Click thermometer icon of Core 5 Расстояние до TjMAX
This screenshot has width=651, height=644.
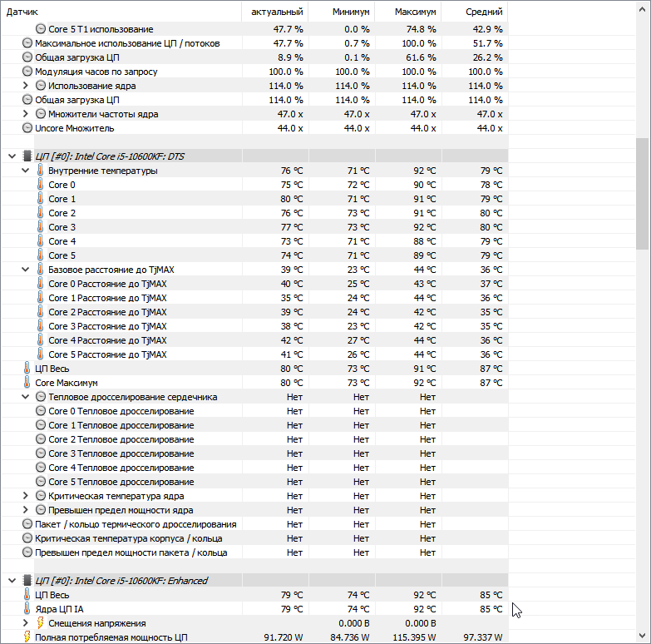click(40, 354)
